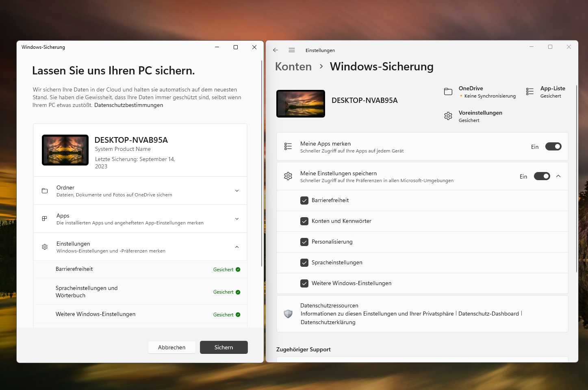This screenshot has width=588, height=390.
Task: Click the OneDrive folder icon in Einstellungen
Action: point(448,92)
